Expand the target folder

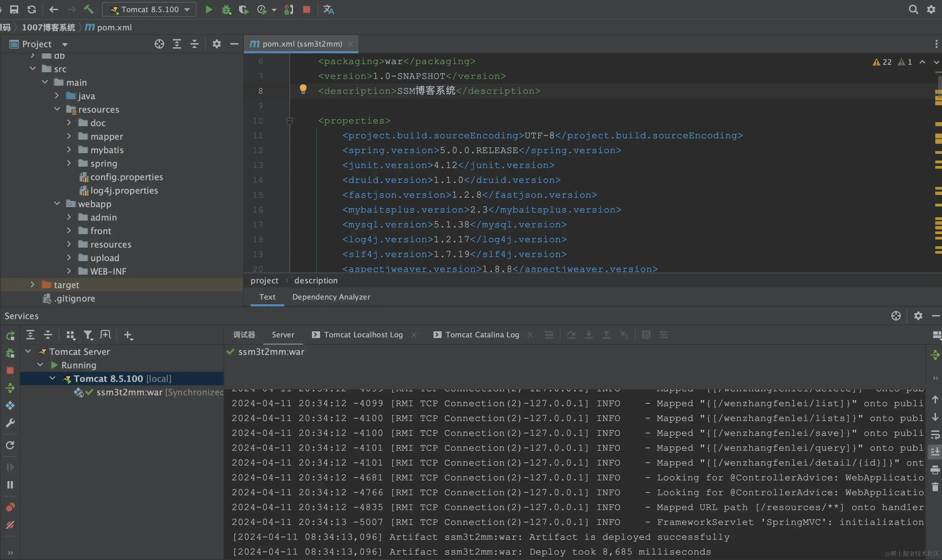tap(32, 284)
